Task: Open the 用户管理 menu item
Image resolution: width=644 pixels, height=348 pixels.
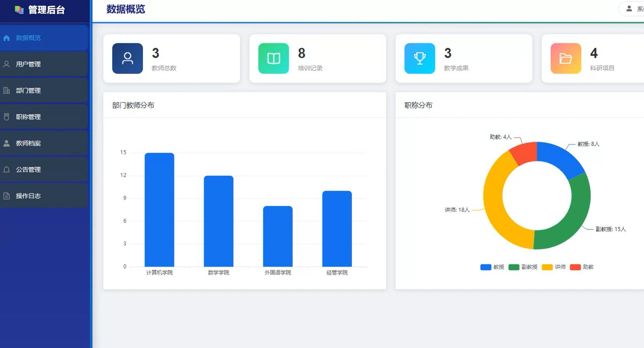Action: 44,64
